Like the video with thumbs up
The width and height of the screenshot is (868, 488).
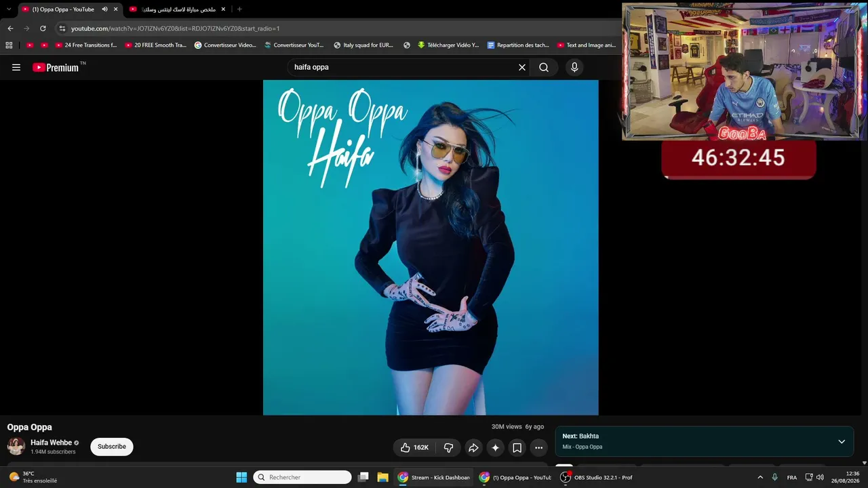(x=414, y=447)
